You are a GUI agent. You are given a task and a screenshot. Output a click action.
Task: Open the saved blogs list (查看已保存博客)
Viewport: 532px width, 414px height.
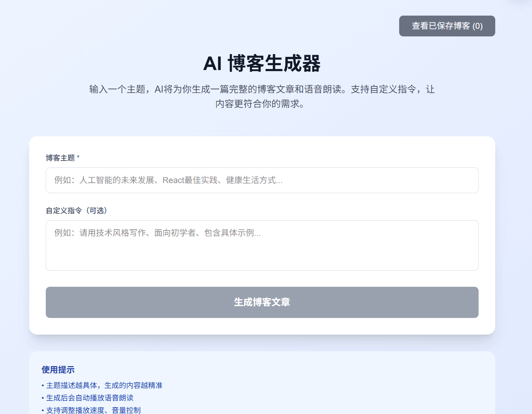(447, 26)
